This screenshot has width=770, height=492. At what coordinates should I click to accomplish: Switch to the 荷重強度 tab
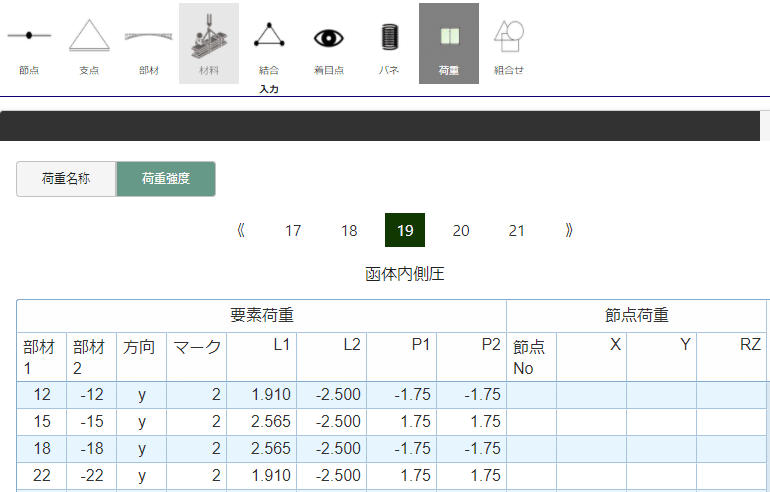click(x=166, y=179)
